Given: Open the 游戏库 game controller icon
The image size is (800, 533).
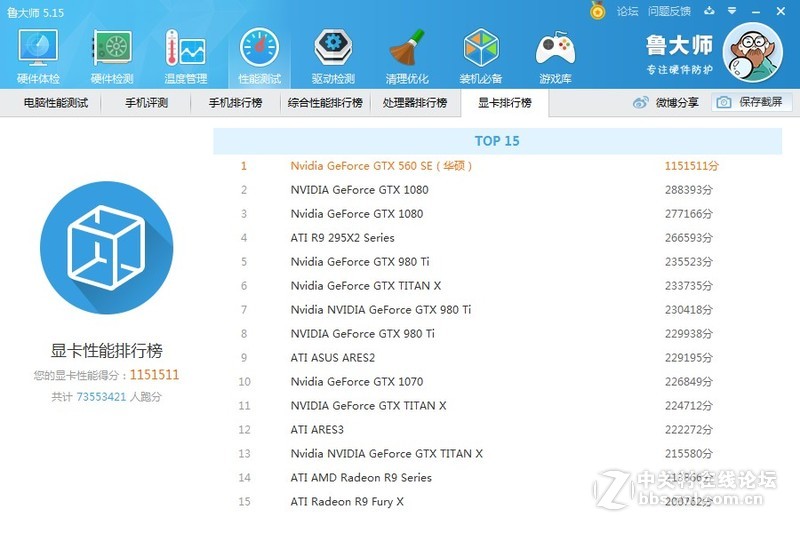Looking at the screenshot, I should [x=555, y=56].
